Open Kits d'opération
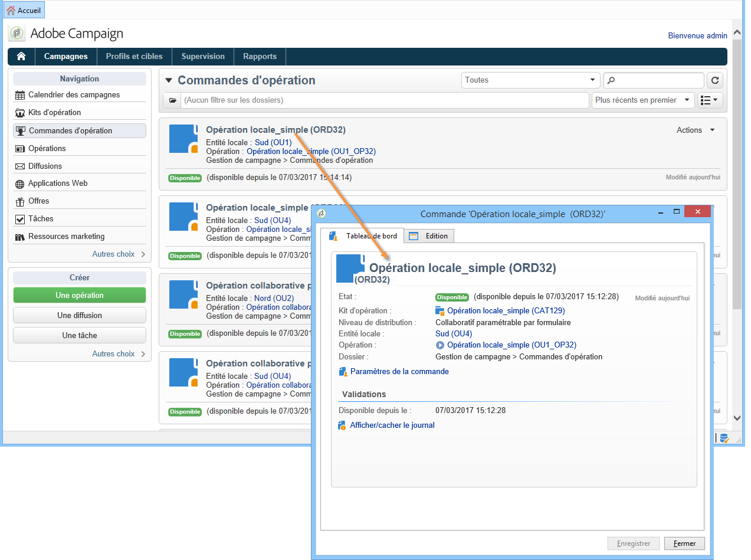 coord(55,113)
